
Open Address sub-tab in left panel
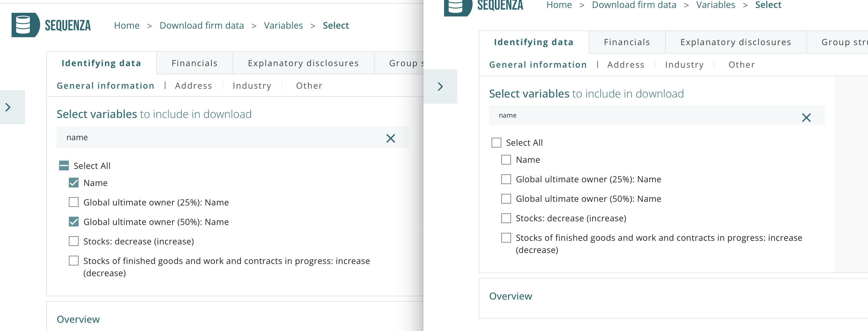point(193,86)
